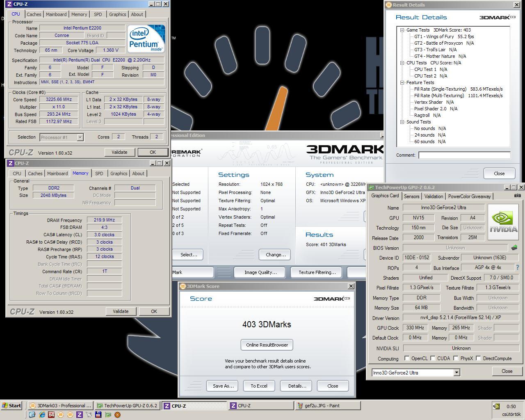Click the Online ResultBrowser button
The width and height of the screenshot is (525, 420).
[267, 345]
